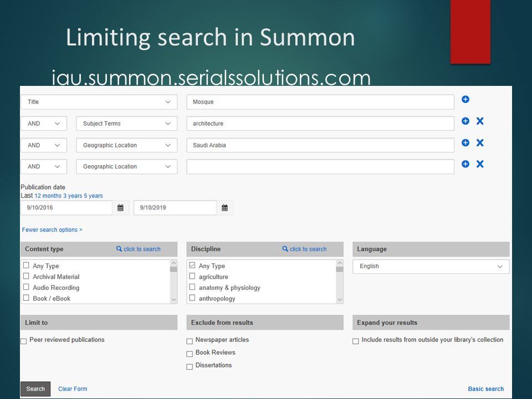The image size is (532, 399).
Task: Open calendar for end date 9/10/2019
Action: [224, 208]
